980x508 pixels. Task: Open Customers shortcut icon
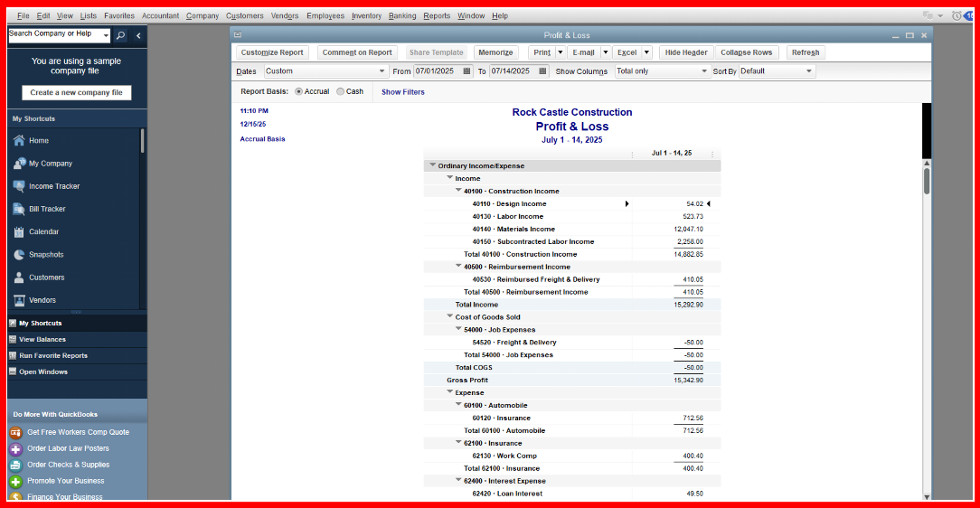tap(19, 278)
